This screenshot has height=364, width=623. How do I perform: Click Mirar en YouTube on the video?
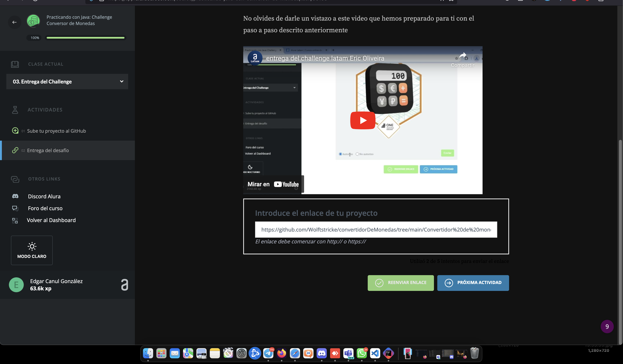click(273, 184)
